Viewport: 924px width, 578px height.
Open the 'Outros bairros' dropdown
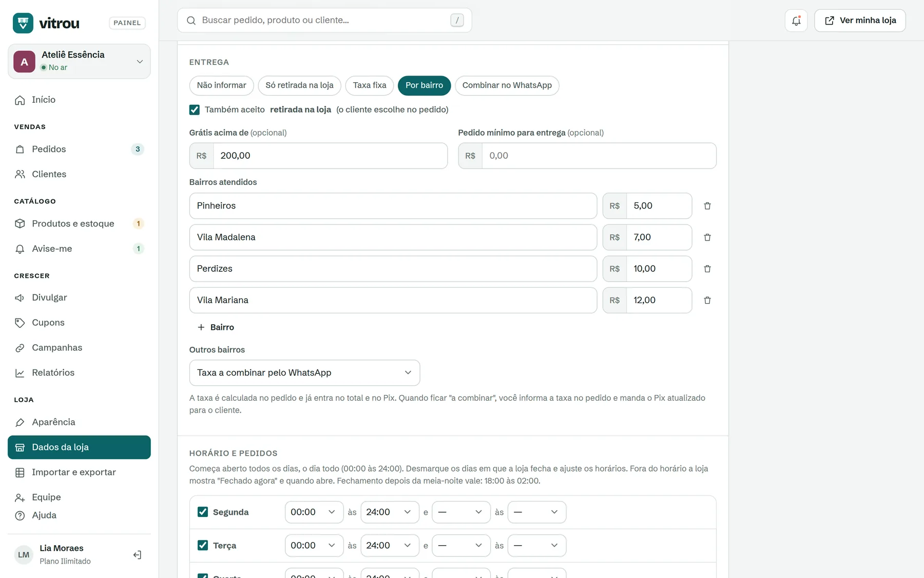[x=304, y=373]
